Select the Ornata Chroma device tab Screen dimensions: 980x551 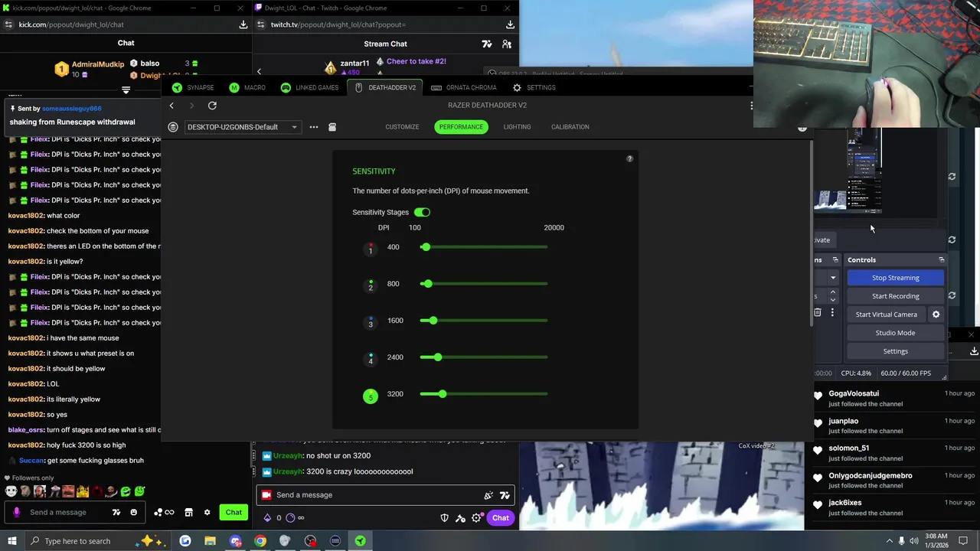(x=463, y=87)
